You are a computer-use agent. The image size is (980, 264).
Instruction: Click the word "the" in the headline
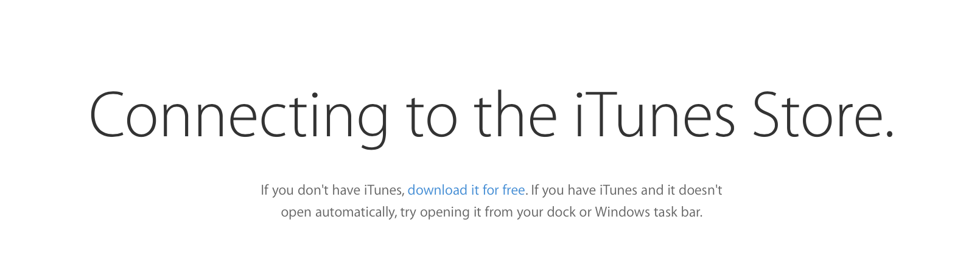[515, 115]
